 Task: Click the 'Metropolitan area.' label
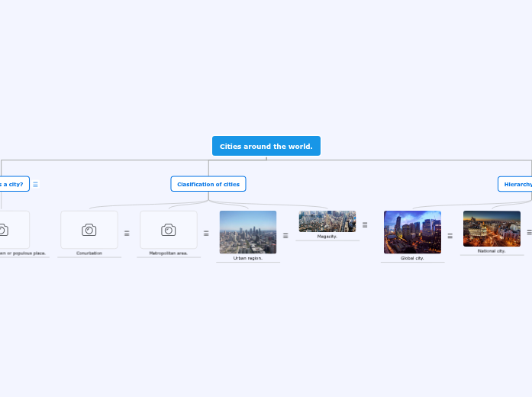(x=168, y=253)
